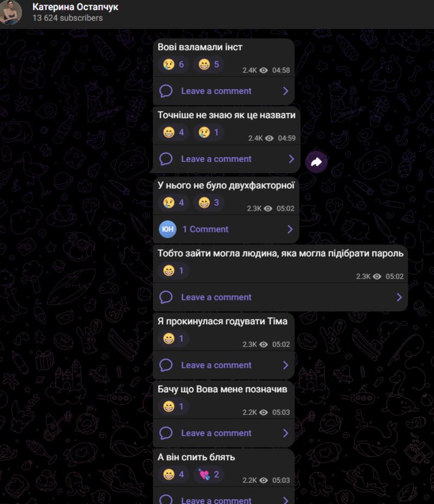Toggle crying emoji reaction on 'Вові взламали інст'
This screenshot has height=504, width=434.
[x=174, y=64]
